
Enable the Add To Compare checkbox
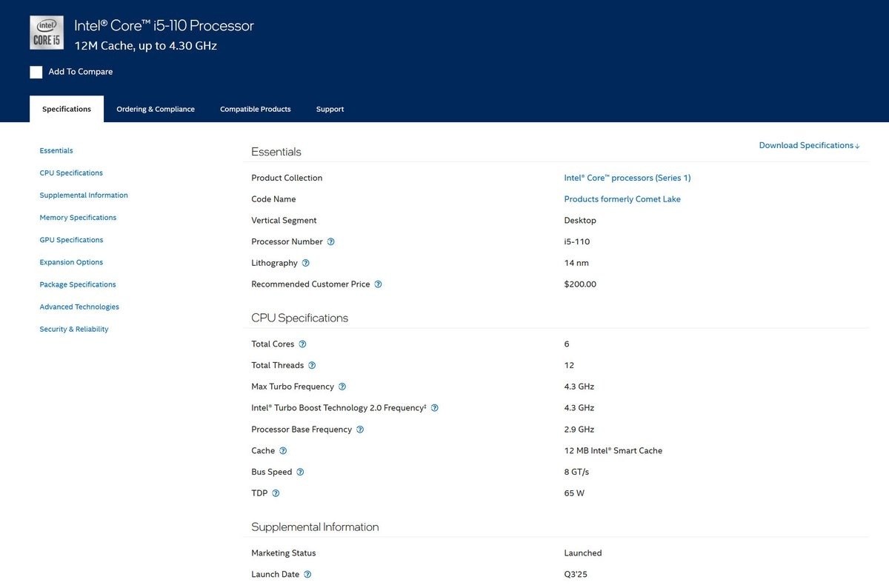tap(36, 72)
